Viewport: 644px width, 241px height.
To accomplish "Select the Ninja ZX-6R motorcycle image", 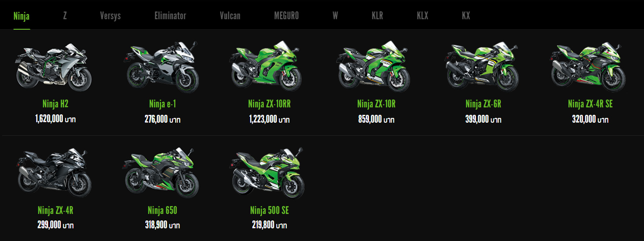I will [x=483, y=67].
